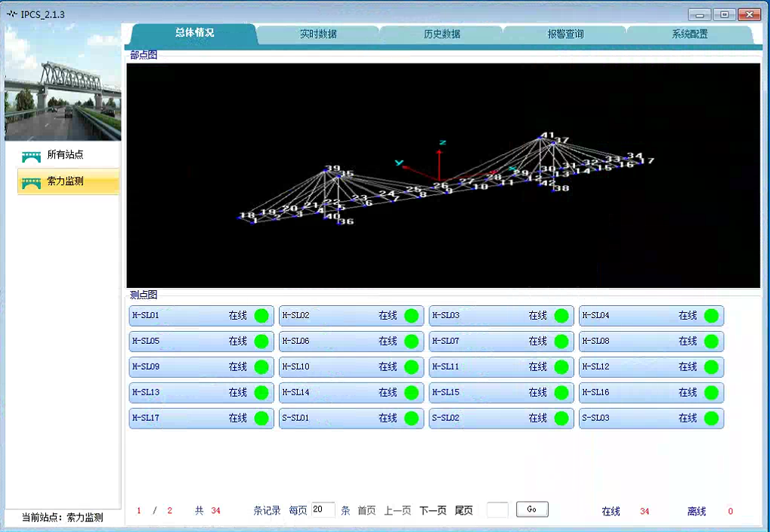This screenshot has height=532, width=770.
Task: Click the page number input box beside Go
Action: 497,510
